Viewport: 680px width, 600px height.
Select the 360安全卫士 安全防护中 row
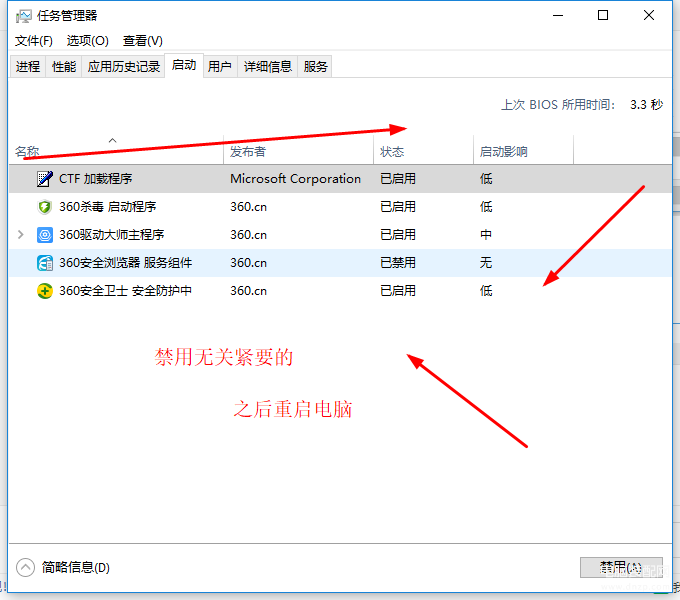[340, 291]
